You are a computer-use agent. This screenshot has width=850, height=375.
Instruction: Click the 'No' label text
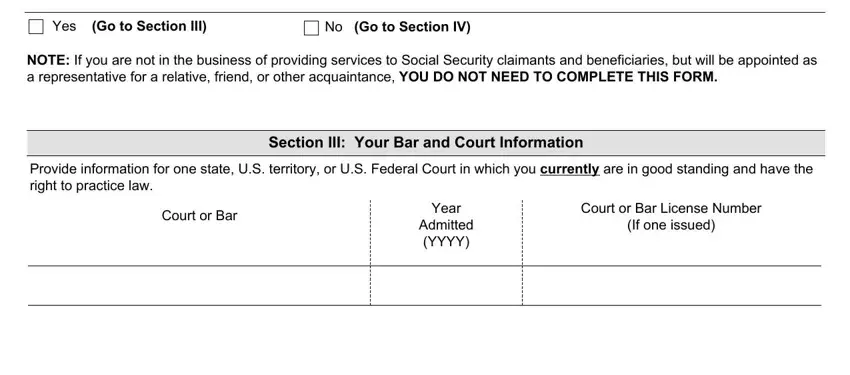(333, 27)
